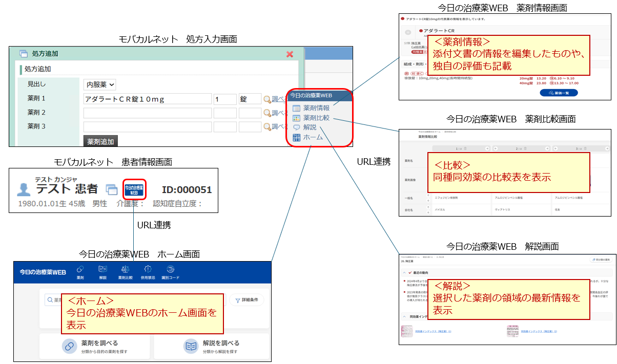
Task: Open the 解説 tab in home header
Action: click(103, 273)
